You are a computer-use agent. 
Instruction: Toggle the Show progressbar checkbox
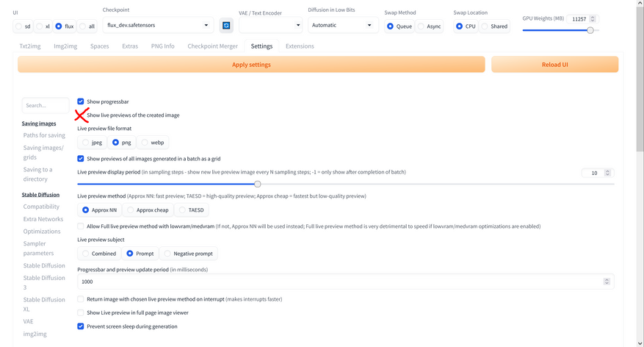81,101
